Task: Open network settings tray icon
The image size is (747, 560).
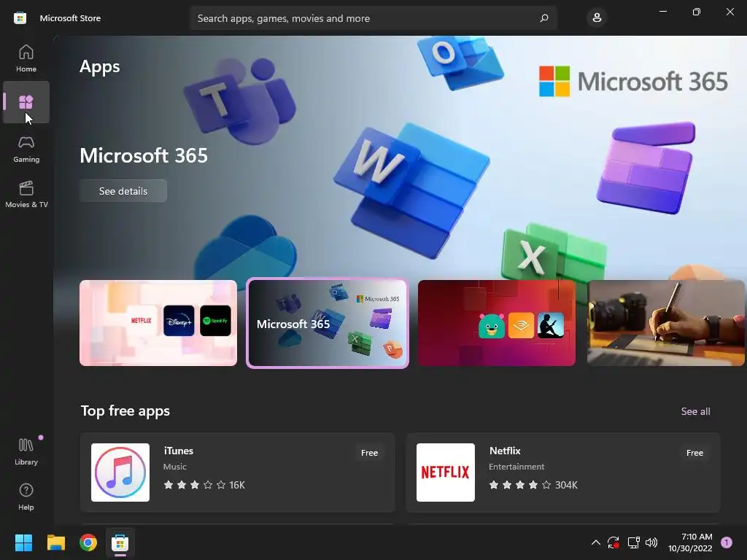Action: pyautogui.click(x=633, y=542)
